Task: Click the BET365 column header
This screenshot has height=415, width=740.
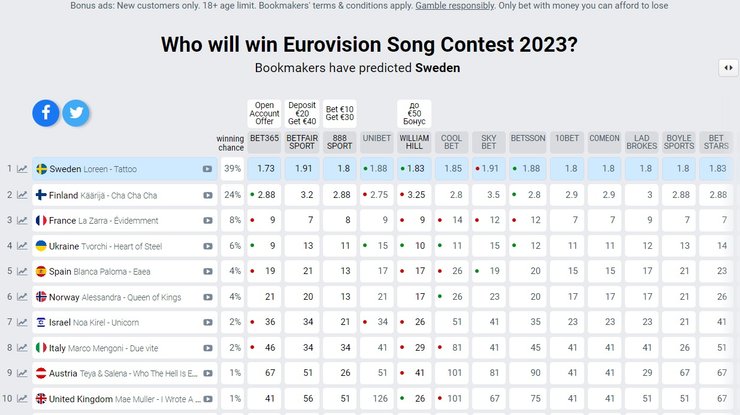Action: (x=265, y=143)
